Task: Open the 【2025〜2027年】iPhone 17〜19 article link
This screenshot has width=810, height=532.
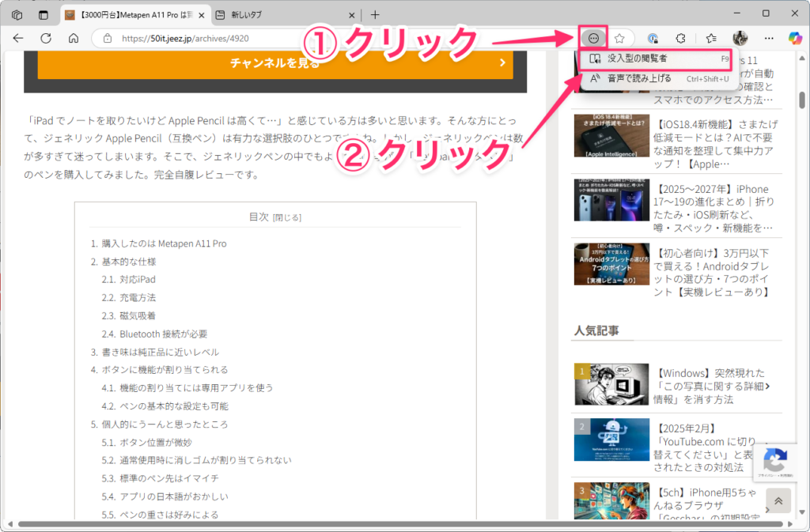Action: pos(714,209)
